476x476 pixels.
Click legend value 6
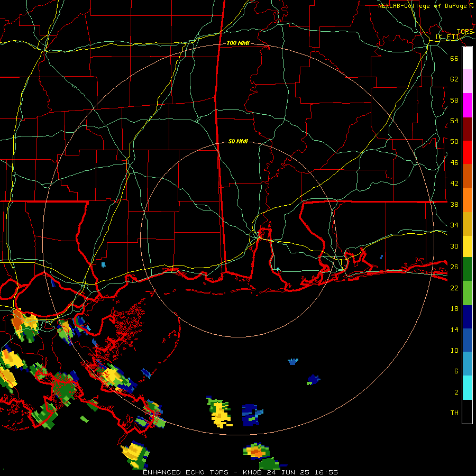[456, 371]
